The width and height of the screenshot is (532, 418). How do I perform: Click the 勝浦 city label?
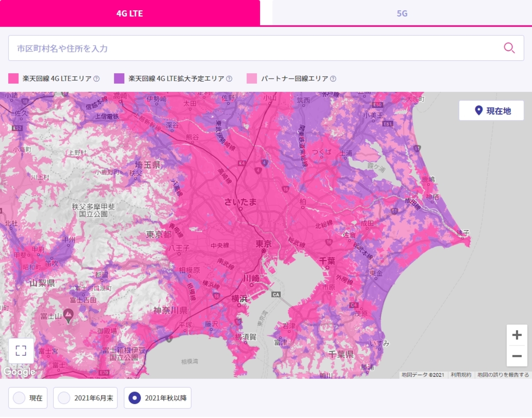pyautogui.click(x=367, y=367)
